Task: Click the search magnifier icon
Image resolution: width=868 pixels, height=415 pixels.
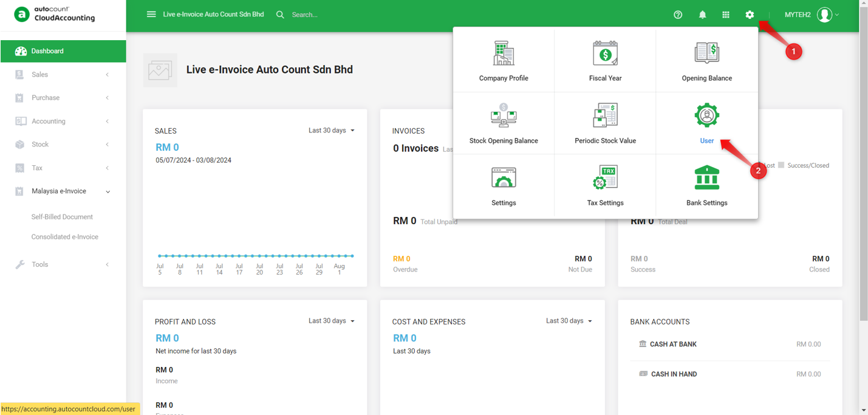Action: [x=280, y=15]
